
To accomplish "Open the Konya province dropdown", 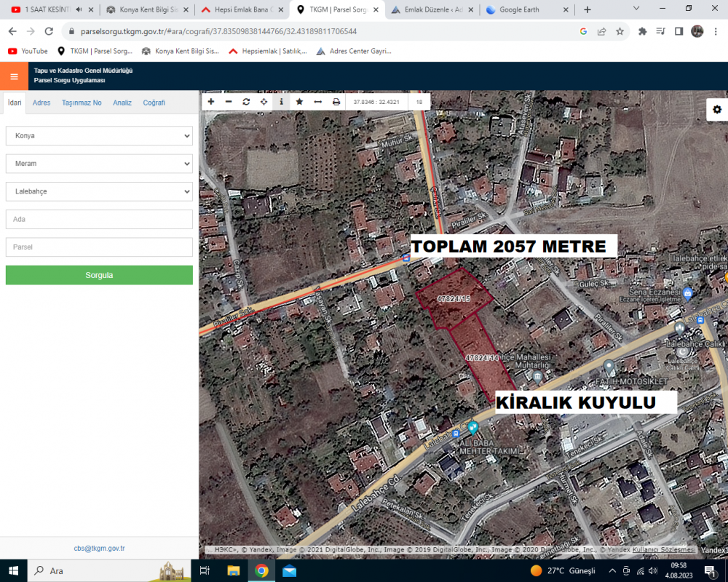I will click(99, 135).
